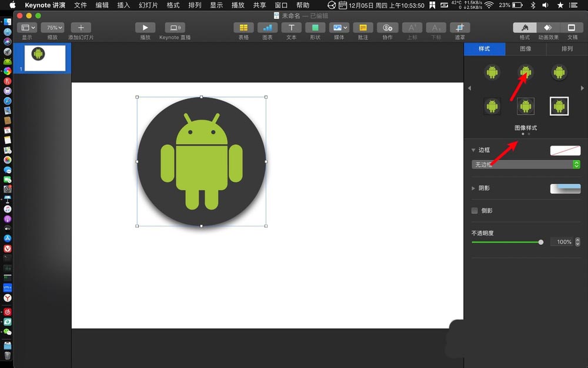Image resolution: width=588 pixels, height=368 pixels.
Task: Add a text box with 文本 icon
Action: pos(292,28)
